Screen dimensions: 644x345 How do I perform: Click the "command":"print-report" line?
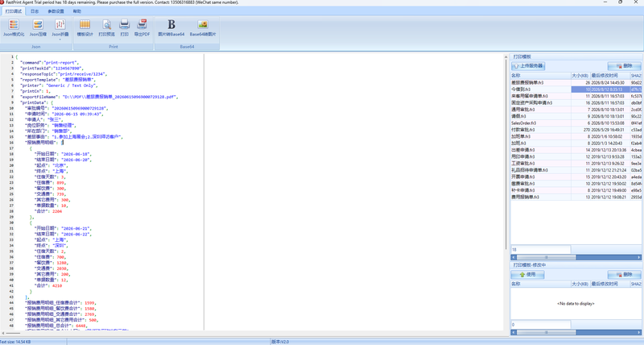point(50,63)
